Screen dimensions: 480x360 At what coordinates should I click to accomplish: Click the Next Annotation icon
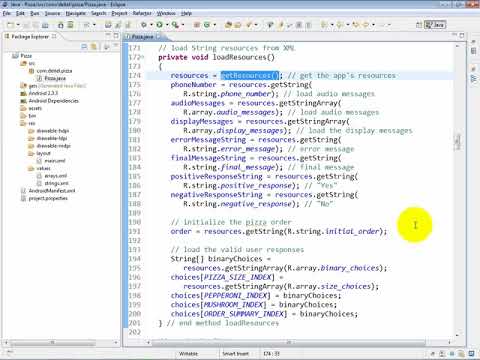pos(324,25)
